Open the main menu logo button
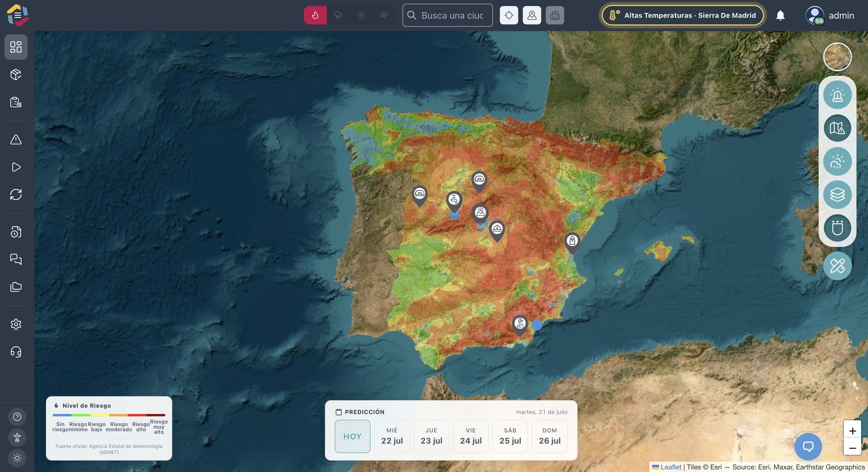The height and width of the screenshot is (472, 868). (x=17, y=15)
